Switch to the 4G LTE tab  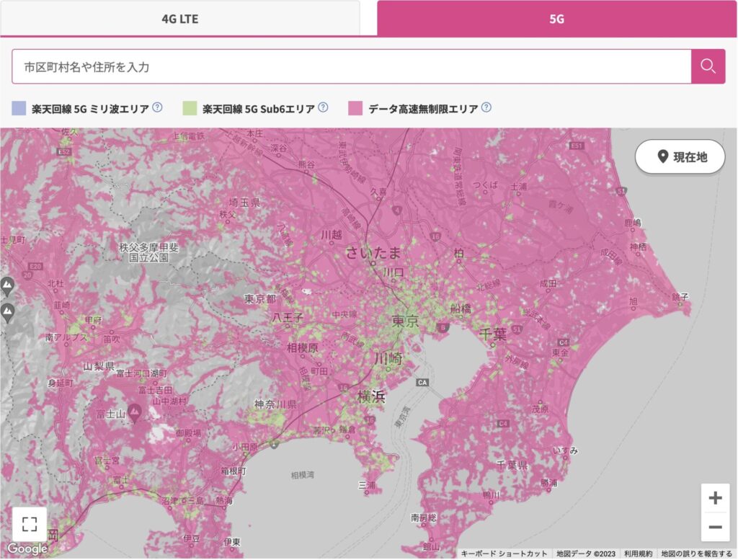[179, 18]
